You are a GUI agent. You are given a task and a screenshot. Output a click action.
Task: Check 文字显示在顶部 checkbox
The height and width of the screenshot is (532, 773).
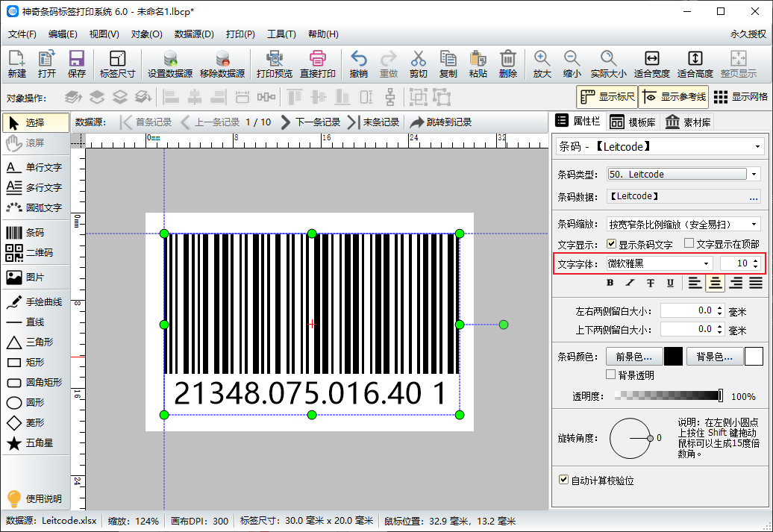689,243
